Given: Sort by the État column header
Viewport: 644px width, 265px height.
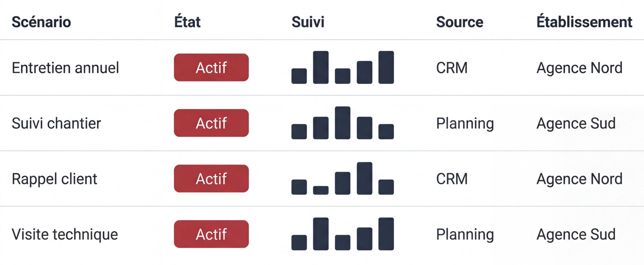Looking at the screenshot, I should click(187, 22).
